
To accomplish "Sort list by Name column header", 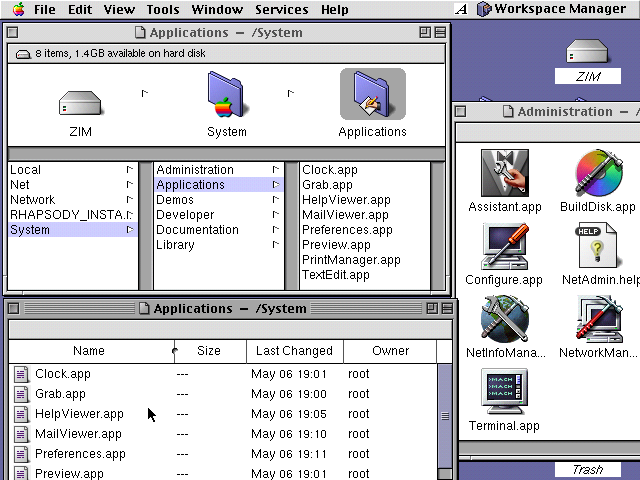I will (91, 351).
